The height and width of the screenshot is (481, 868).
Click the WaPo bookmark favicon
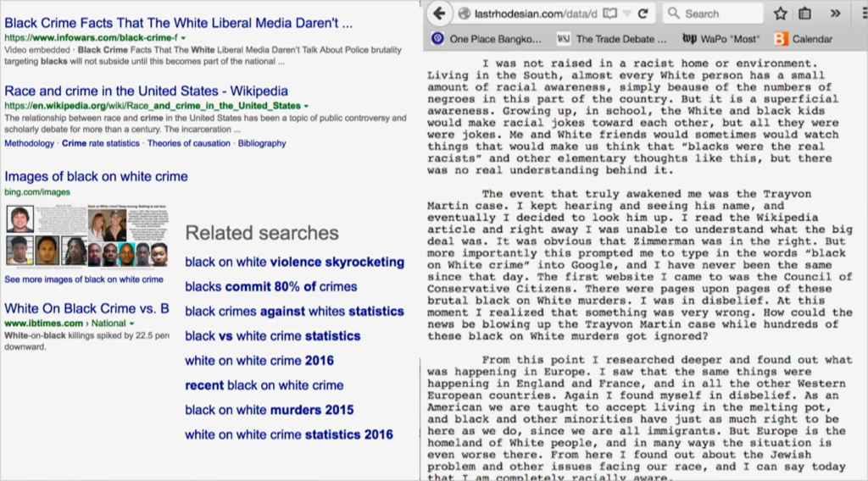[x=689, y=39]
